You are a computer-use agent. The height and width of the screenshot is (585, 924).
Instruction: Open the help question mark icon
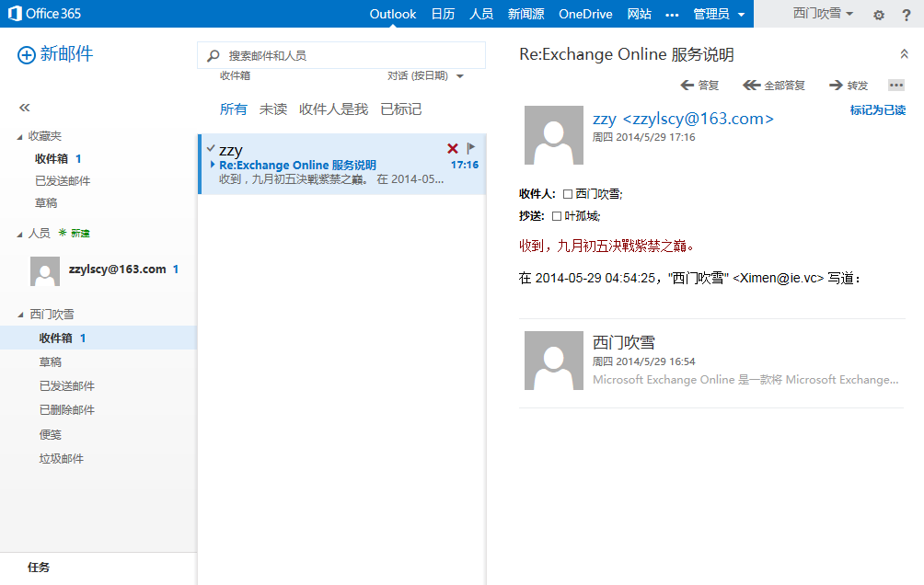[x=907, y=15]
